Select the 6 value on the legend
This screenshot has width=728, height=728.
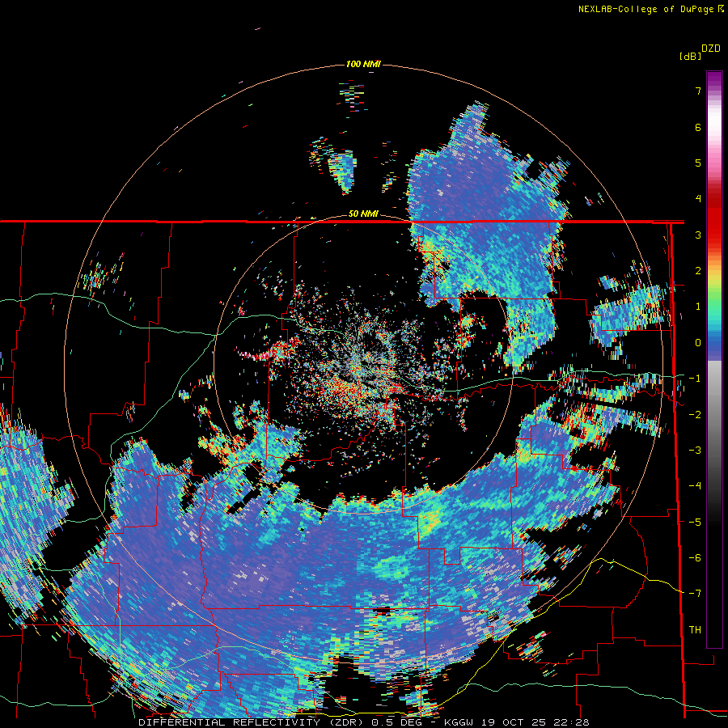click(698, 127)
